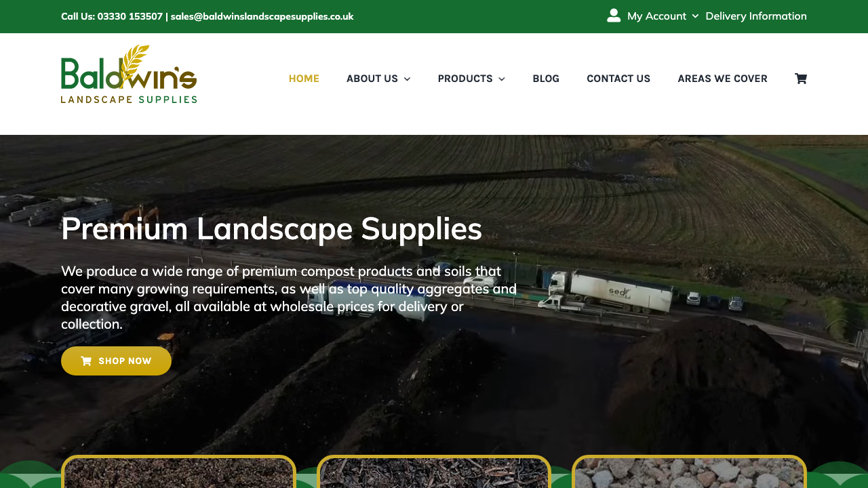Click the 03330 153507 phone number
The image size is (868, 488).
point(130,16)
